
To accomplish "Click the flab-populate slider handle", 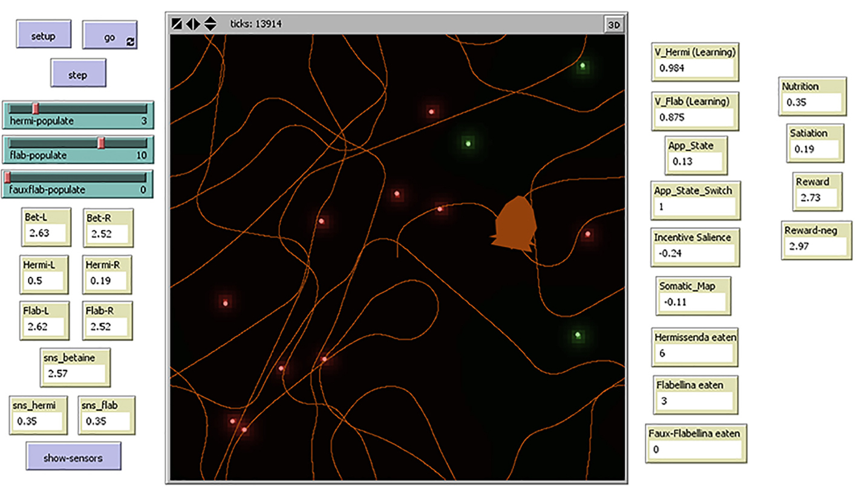I will (102, 143).
